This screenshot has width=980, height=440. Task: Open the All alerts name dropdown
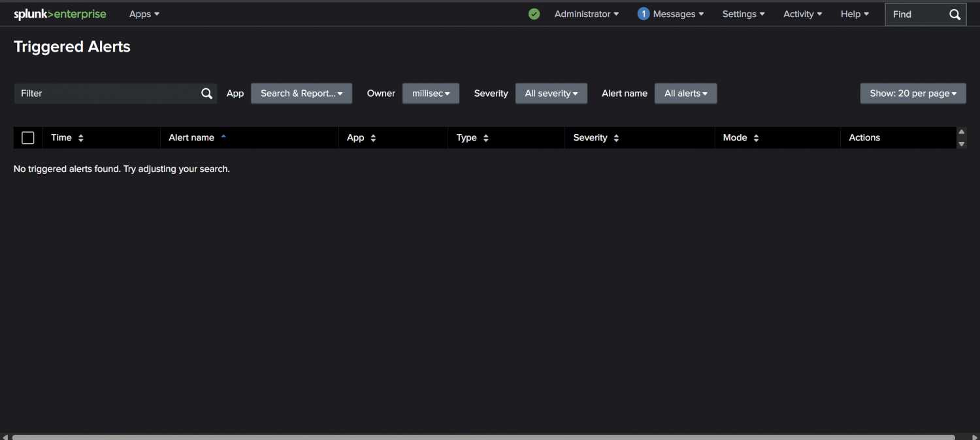(685, 93)
